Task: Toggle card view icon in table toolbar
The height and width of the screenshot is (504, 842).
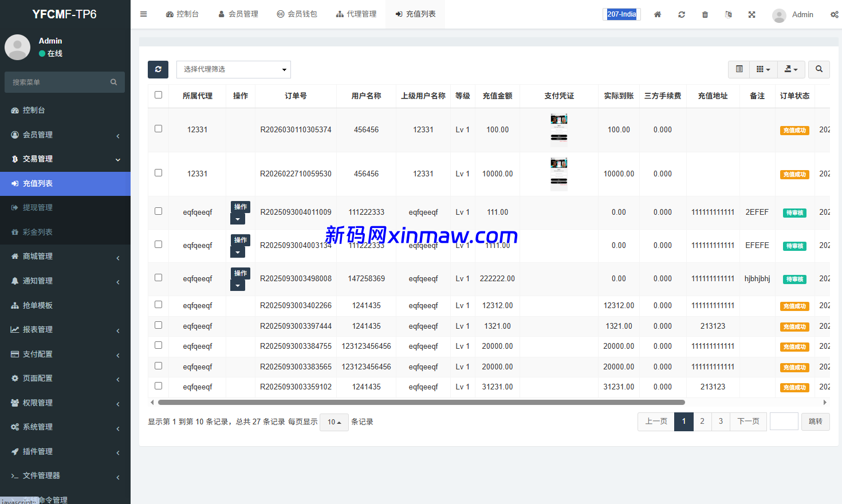Action: click(x=739, y=69)
